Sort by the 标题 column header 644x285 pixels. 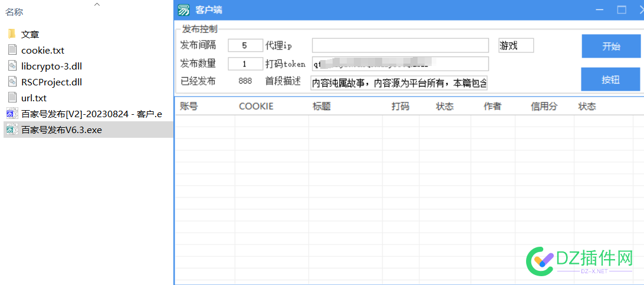[x=321, y=107]
